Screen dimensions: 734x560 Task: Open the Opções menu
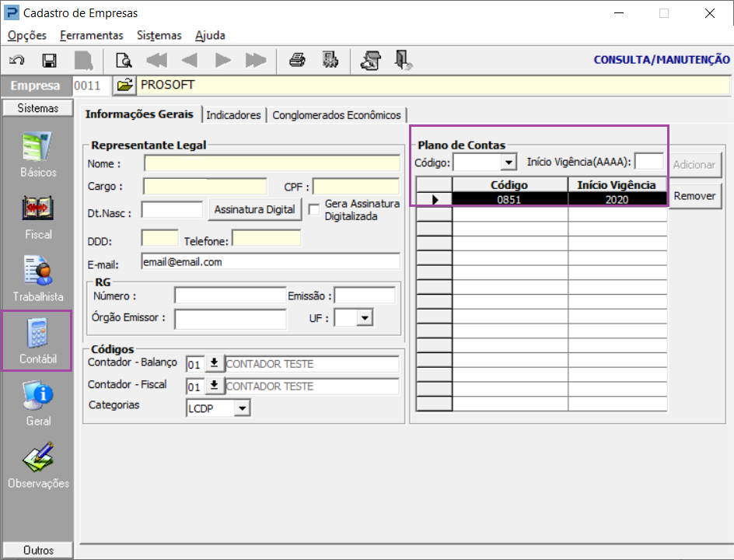(26, 36)
